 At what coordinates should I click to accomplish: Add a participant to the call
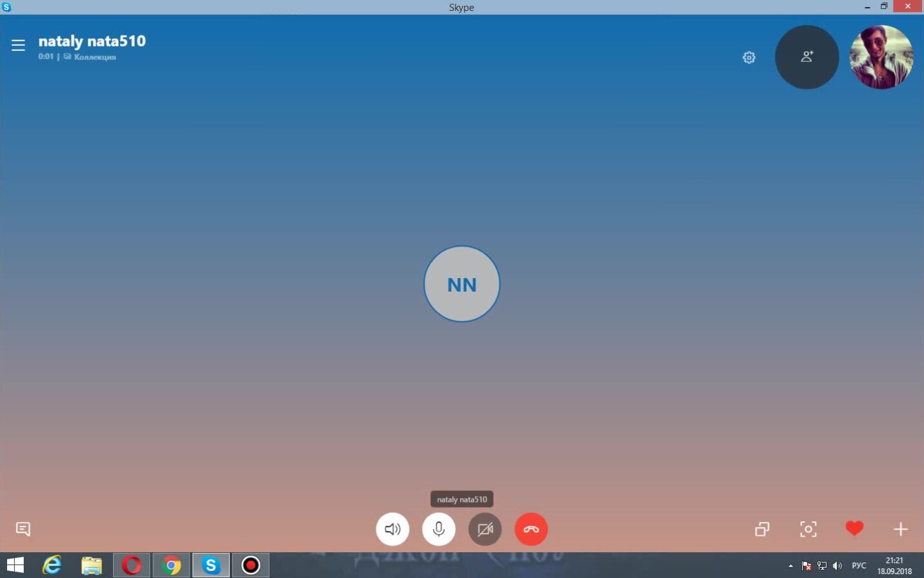click(x=807, y=57)
